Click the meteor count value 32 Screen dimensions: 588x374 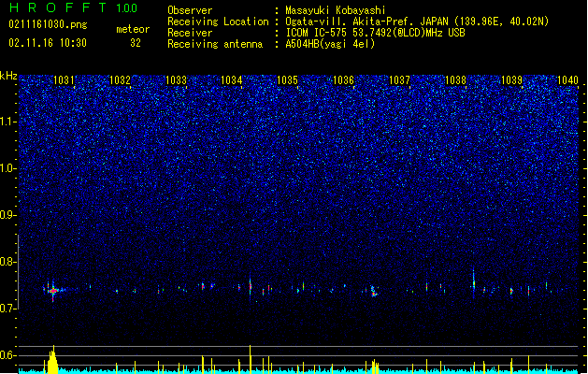[136, 43]
